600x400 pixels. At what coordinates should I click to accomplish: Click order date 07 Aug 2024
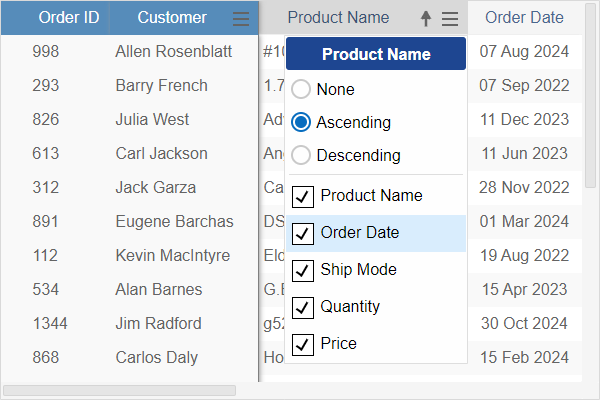524,51
